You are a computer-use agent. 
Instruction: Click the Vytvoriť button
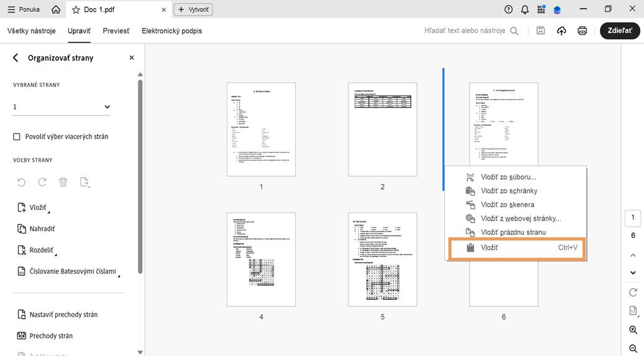click(x=193, y=9)
